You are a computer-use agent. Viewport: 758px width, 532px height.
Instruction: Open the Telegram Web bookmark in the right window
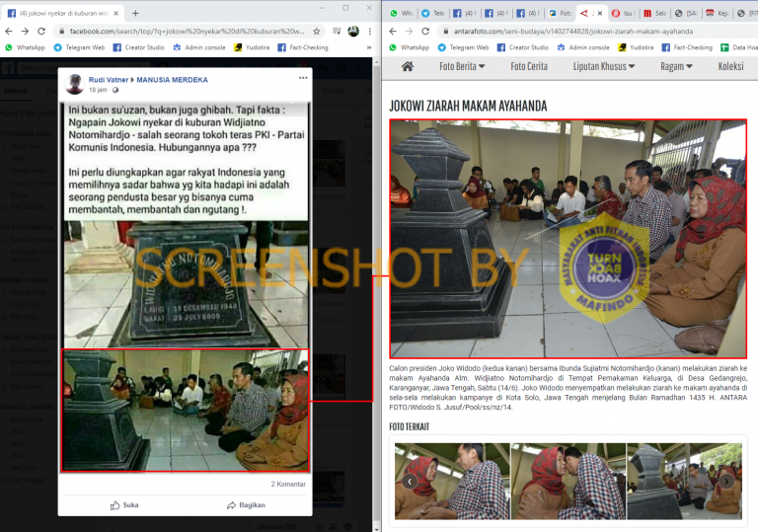(464, 47)
